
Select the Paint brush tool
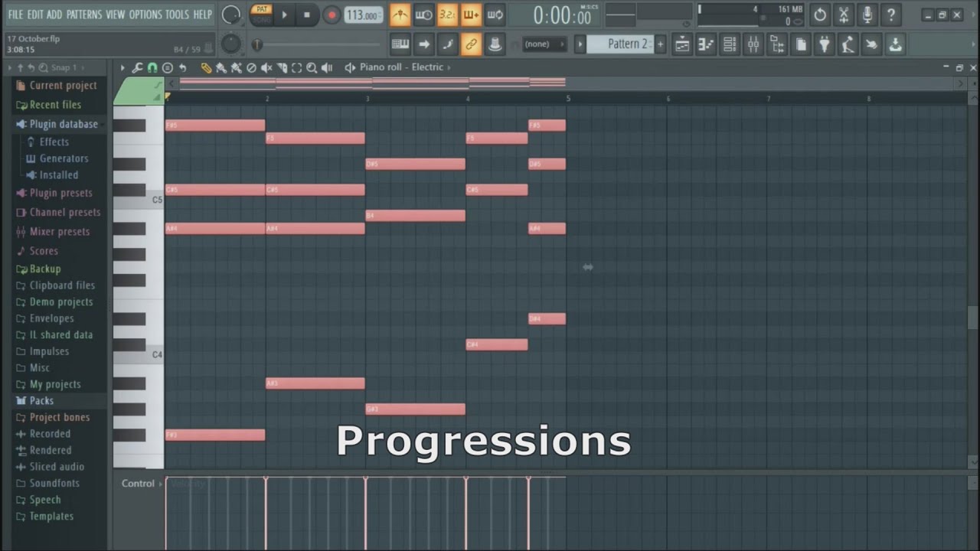click(221, 67)
